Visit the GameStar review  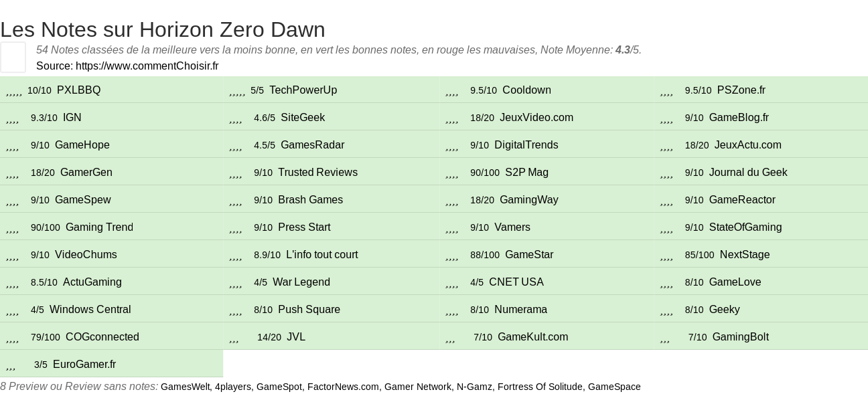click(x=529, y=255)
